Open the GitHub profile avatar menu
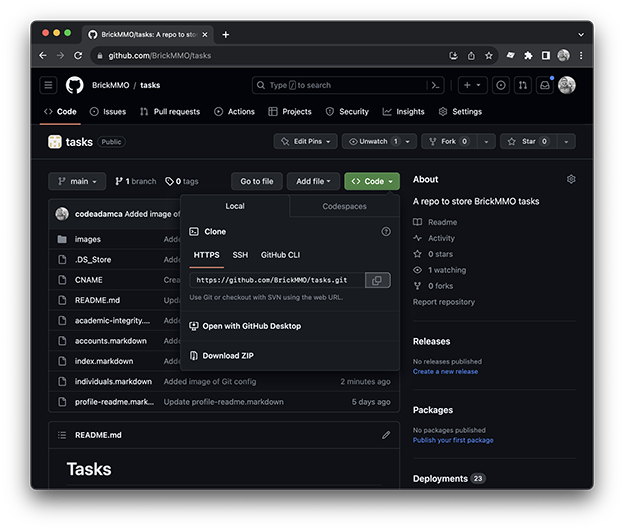The height and width of the screenshot is (530, 624). point(566,85)
